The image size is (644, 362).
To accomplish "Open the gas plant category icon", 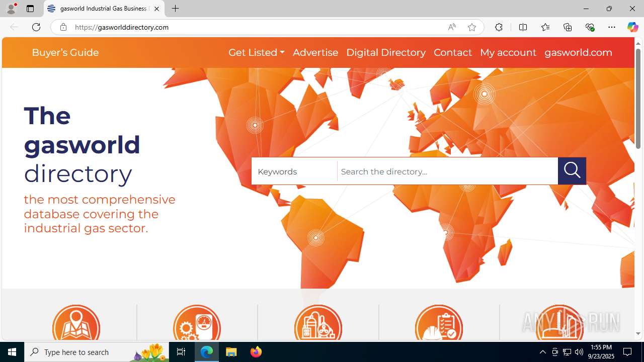I will click(318, 323).
